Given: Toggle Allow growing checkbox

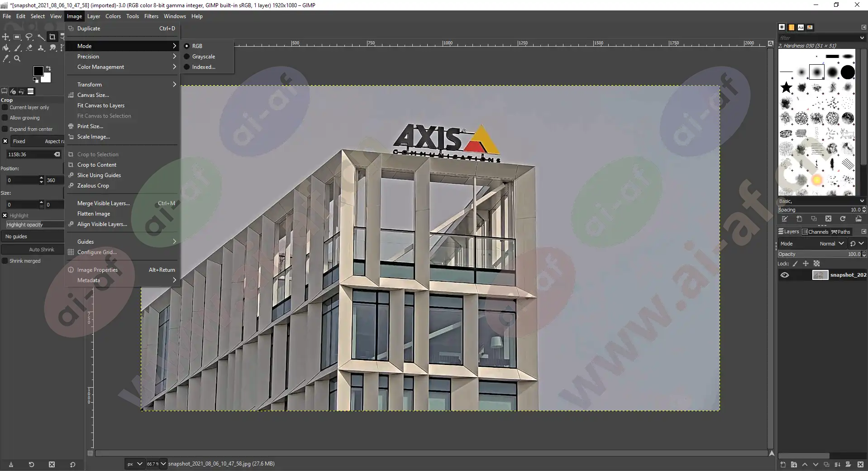Looking at the screenshot, I should coord(5,118).
